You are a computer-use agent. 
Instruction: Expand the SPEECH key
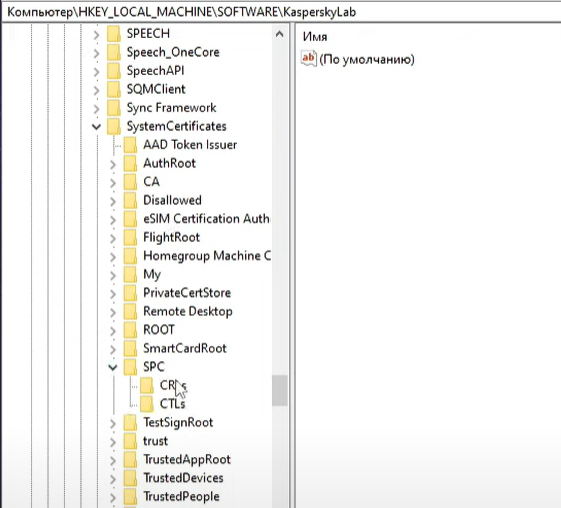(96, 35)
